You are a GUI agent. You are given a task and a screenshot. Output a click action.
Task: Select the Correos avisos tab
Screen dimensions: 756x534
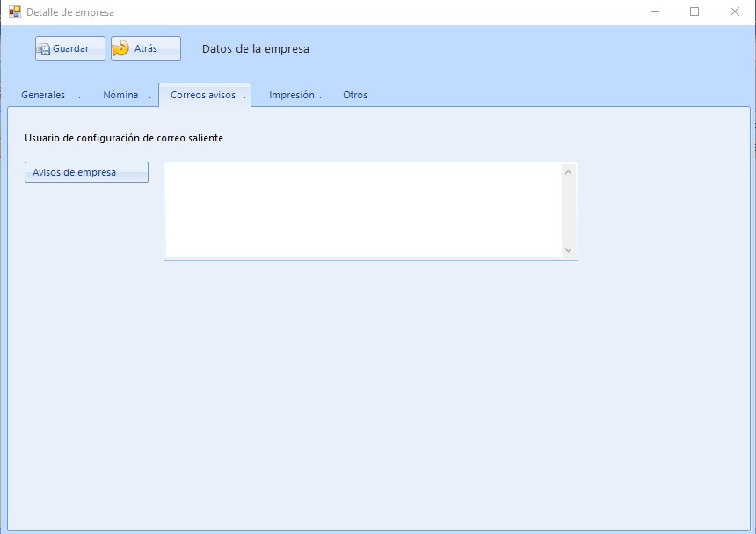coord(205,95)
